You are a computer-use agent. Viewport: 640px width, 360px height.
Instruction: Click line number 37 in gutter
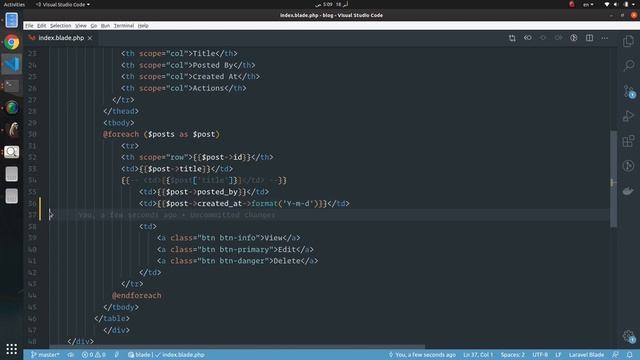[32, 215]
